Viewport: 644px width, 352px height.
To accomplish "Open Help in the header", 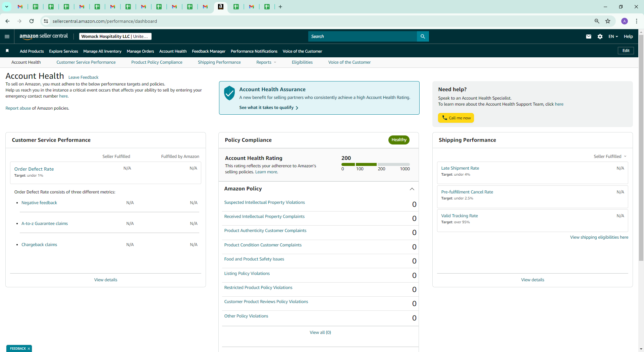I will point(628,37).
